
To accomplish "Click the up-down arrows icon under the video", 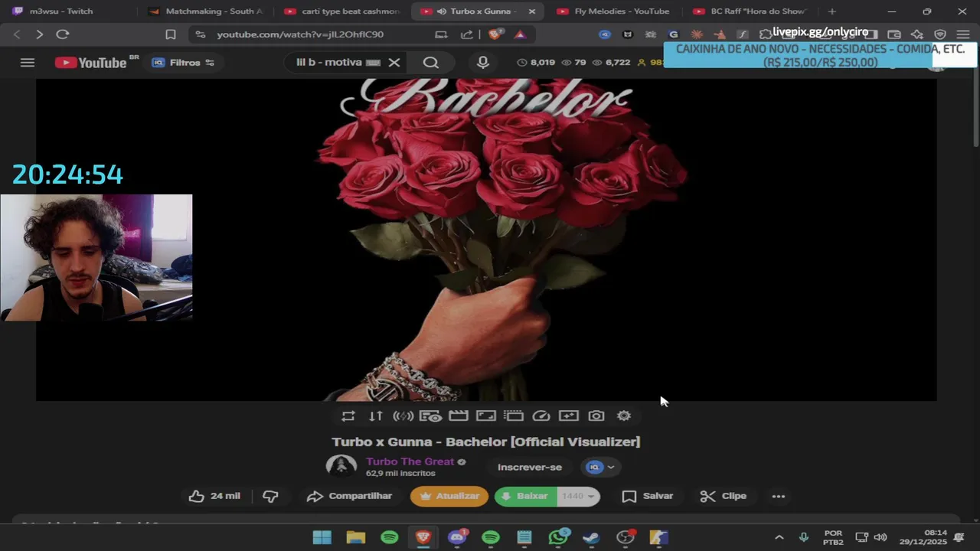I will (x=376, y=416).
